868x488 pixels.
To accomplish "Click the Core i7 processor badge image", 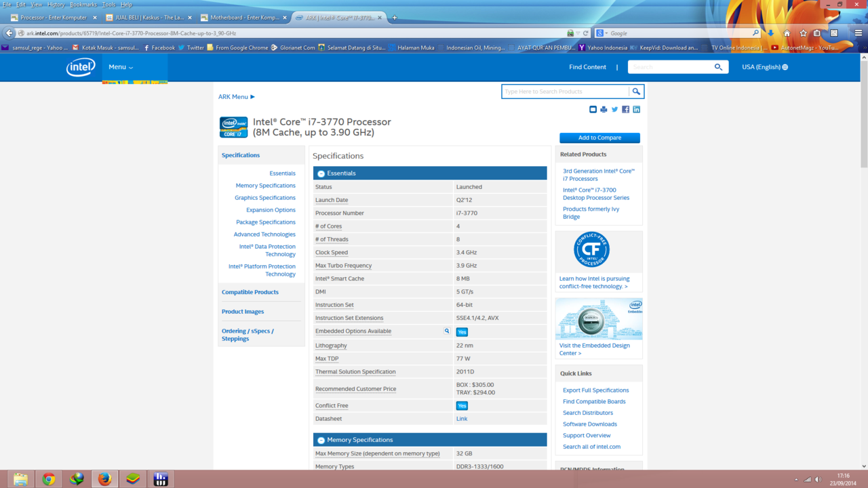I will point(233,127).
